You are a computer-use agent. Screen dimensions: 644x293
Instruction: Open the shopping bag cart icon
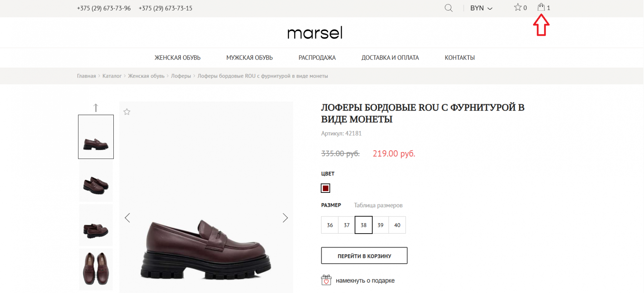(x=541, y=7)
